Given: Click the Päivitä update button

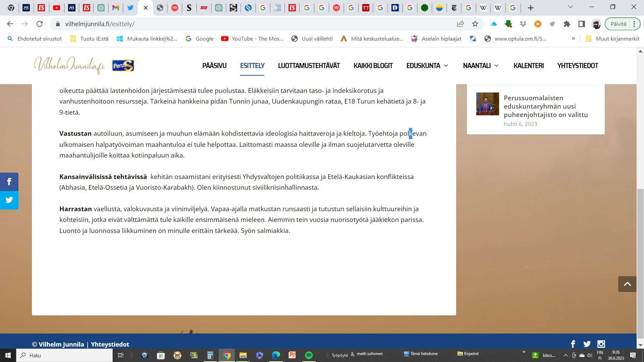Looking at the screenshot, I should (x=619, y=24).
